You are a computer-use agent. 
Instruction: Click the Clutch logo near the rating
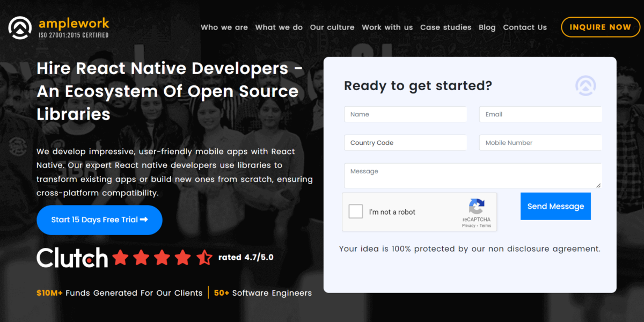click(72, 258)
